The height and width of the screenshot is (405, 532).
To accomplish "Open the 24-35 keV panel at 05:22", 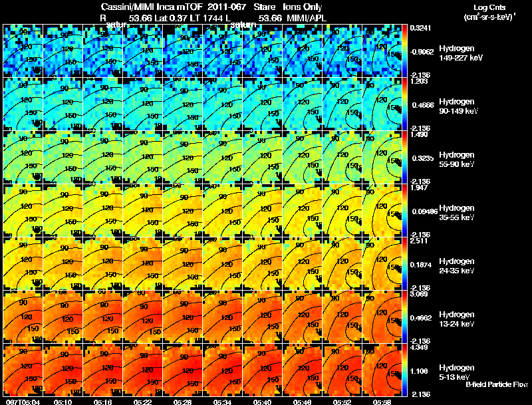I will coord(142,263).
